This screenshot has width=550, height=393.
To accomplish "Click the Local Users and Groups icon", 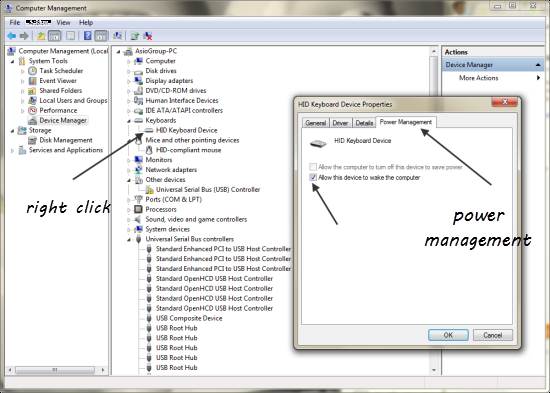I will coord(32,100).
